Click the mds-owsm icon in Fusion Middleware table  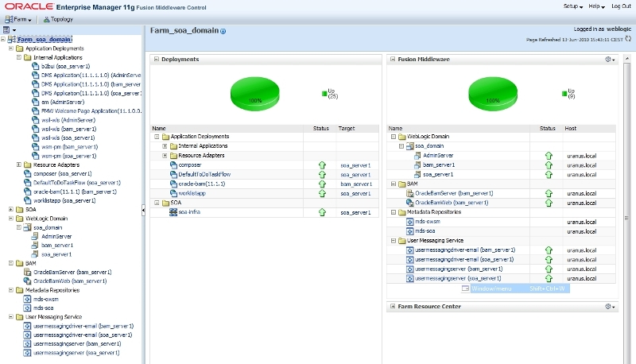(x=409, y=222)
